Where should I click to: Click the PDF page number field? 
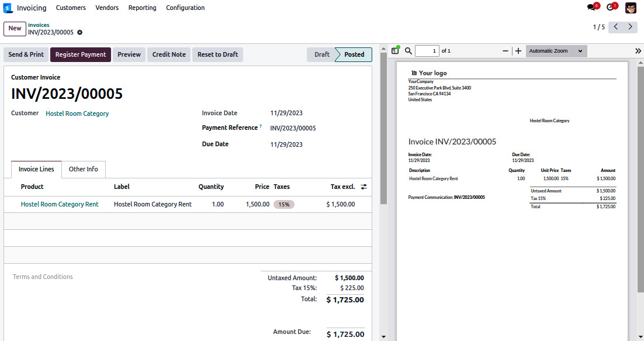427,51
